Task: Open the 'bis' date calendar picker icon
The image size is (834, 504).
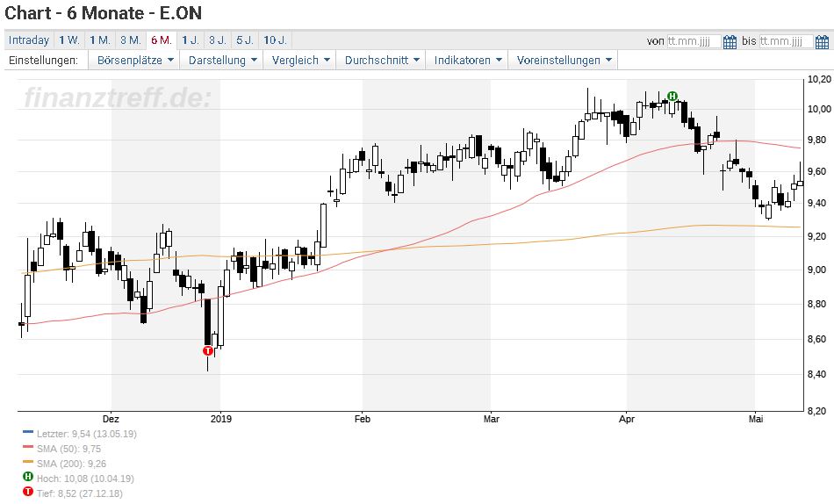Action: click(822, 41)
